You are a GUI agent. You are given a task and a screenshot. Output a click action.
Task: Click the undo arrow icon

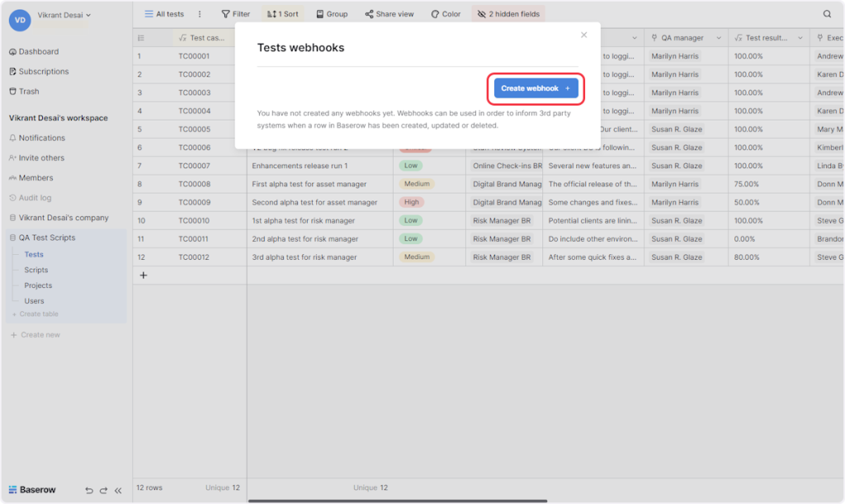[x=89, y=490]
